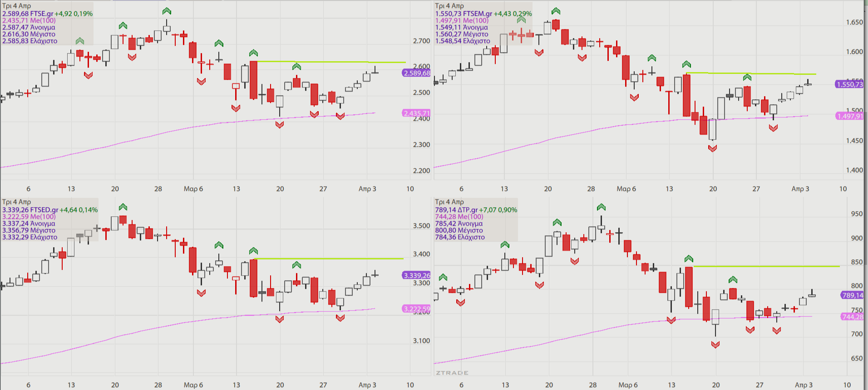Click the 3.332,29 Ελάχιστο value
Screen dimensions: 868x390
coord(30,237)
